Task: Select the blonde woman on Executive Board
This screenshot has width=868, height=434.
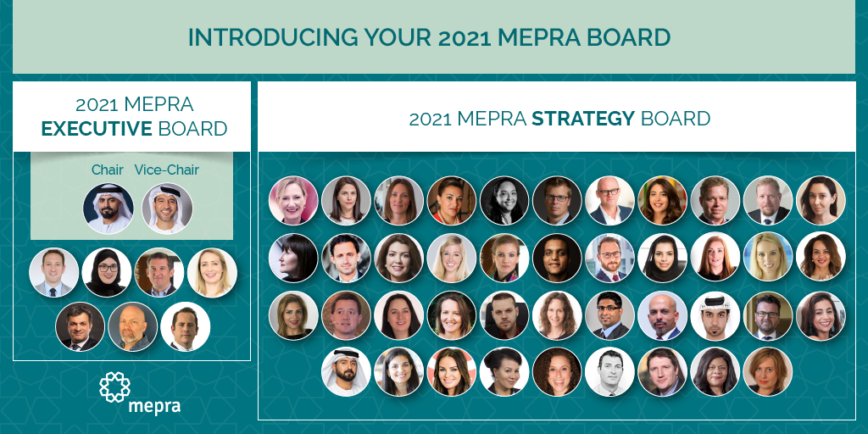Action: (x=212, y=272)
